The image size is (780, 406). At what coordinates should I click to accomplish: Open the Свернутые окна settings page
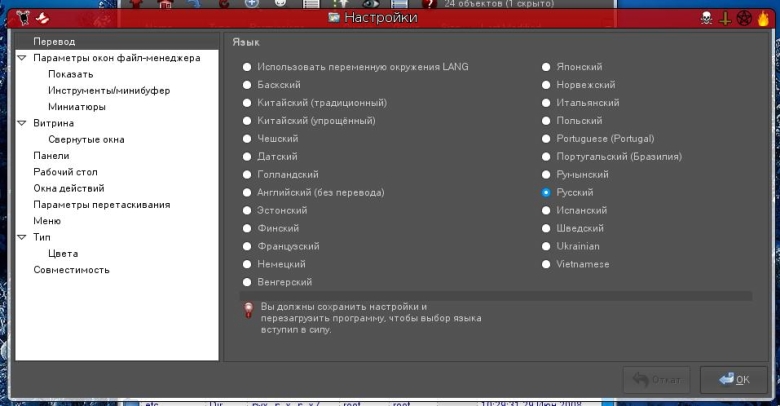86,140
